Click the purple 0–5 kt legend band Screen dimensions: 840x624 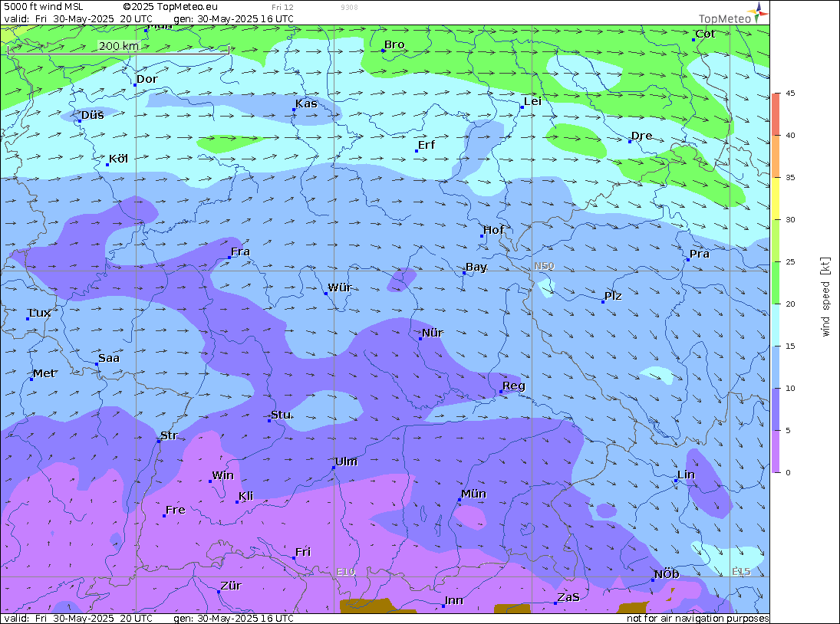click(x=776, y=452)
